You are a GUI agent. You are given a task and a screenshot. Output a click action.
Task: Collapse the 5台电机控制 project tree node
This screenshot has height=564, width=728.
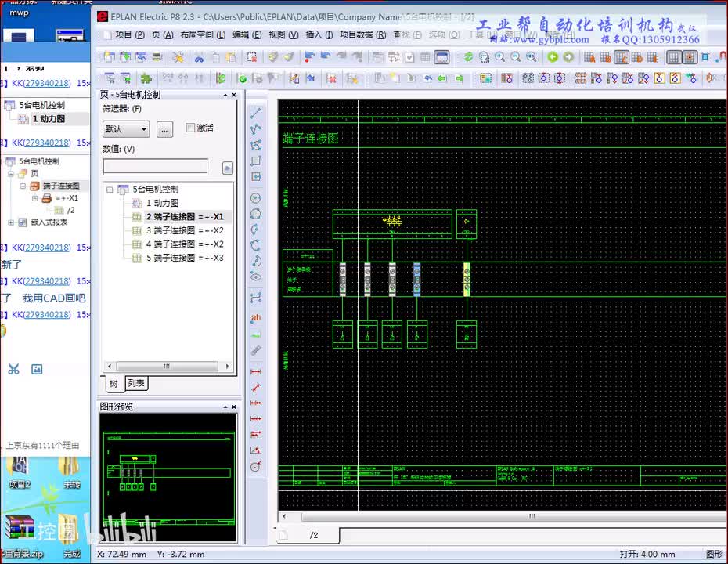click(110, 190)
